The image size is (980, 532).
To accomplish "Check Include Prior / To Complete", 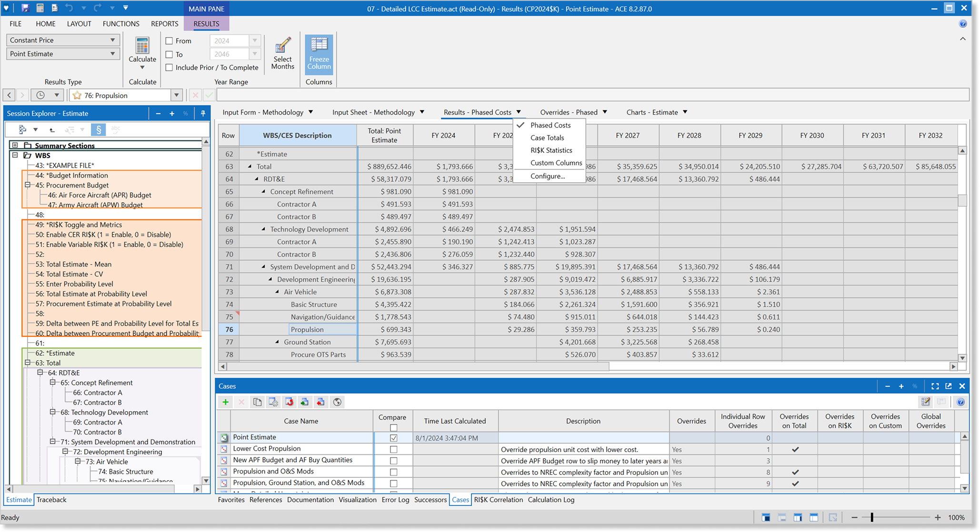I will pos(169,68).
